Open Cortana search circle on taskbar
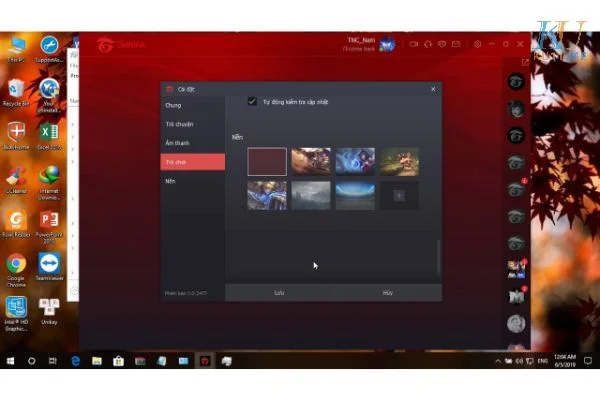This screenshot has width=600, height=400. tap(32, 361)
